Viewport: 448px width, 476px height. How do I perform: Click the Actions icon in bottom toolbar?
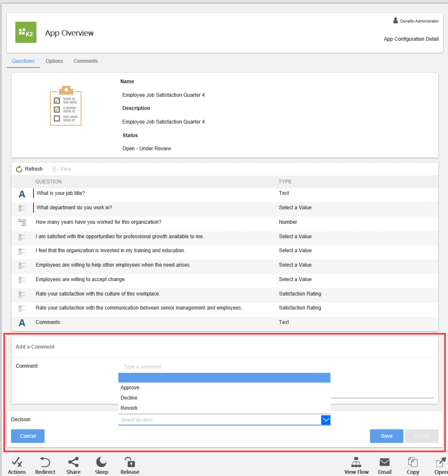click(17, 462)
